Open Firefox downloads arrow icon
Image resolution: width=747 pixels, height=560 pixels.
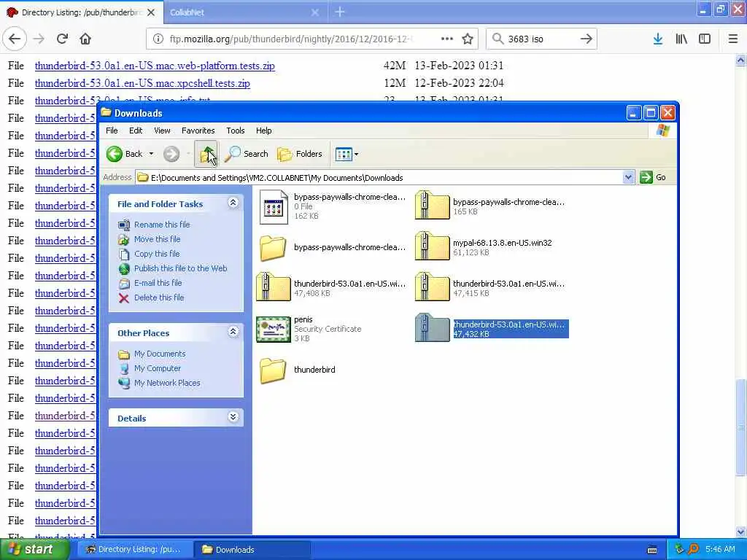658,39
